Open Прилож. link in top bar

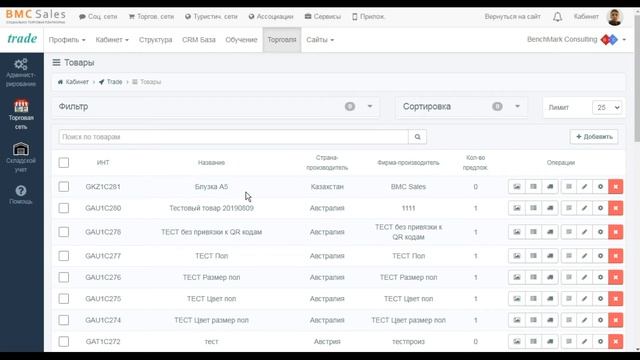pyautogui.click(x=368, y=17)
